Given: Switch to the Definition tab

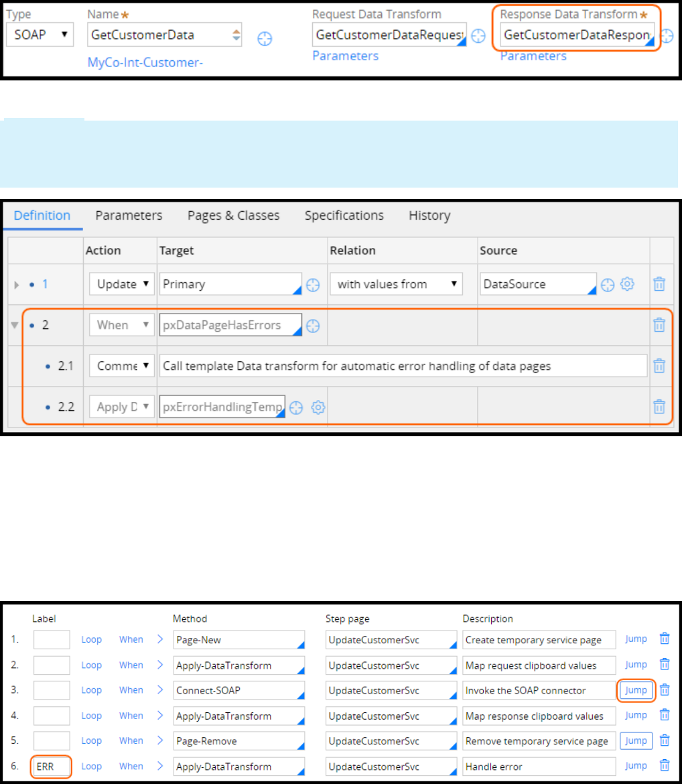Looking at the screenshot, I should [x=42, y=216].
